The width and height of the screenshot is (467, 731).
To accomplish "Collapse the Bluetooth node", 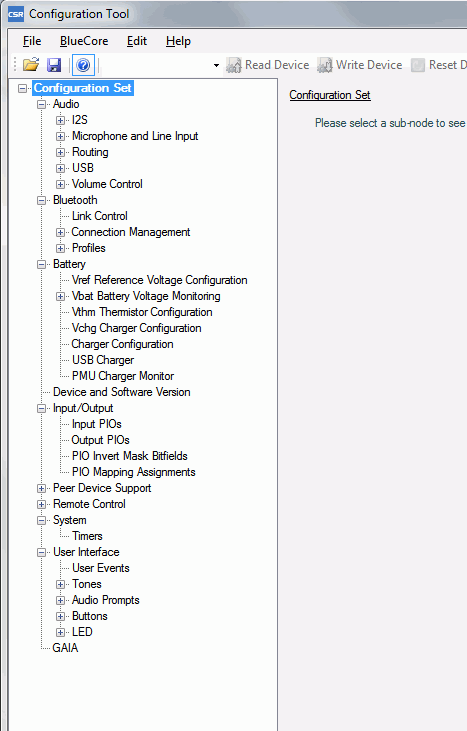I will (x=41, y=200).
